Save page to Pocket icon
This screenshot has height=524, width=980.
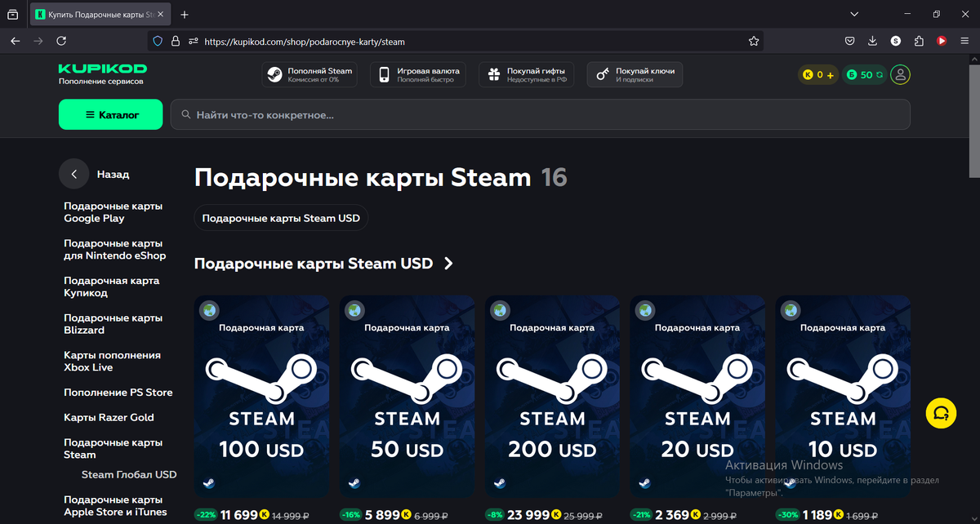click(849, 41)
